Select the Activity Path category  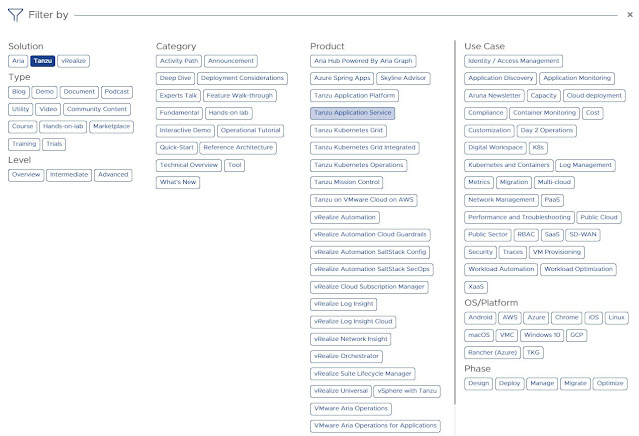click(178, 61)
